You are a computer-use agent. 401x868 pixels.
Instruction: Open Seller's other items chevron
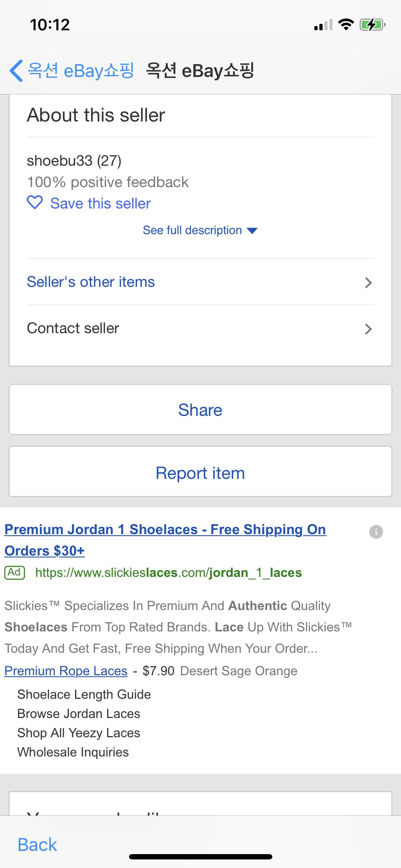368,283
